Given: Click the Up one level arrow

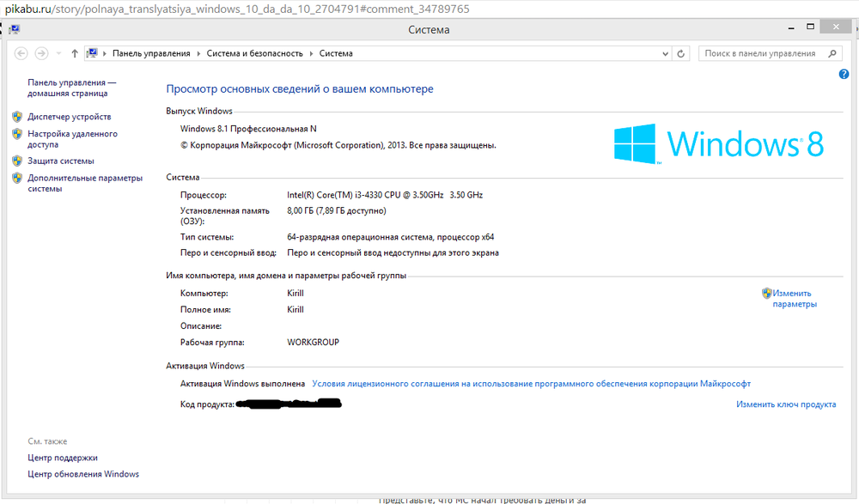Looking at the screenshot, I should [75, 53].
